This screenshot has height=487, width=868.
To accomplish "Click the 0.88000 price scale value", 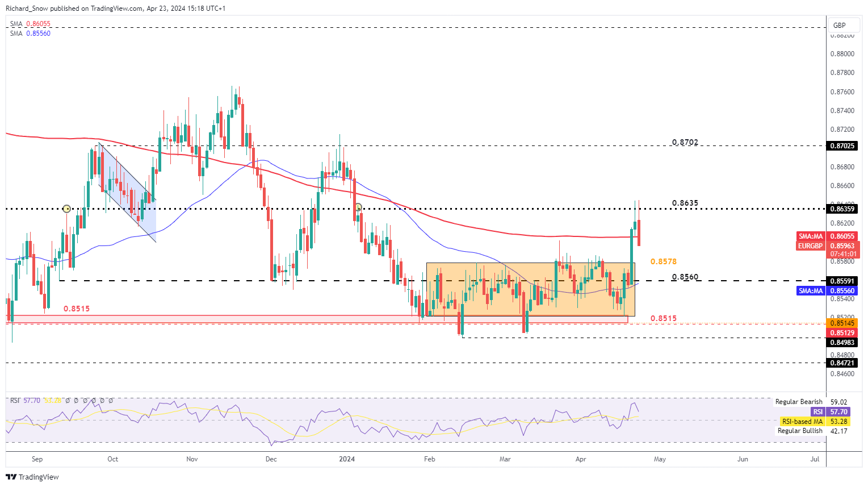I will point(842,54).
